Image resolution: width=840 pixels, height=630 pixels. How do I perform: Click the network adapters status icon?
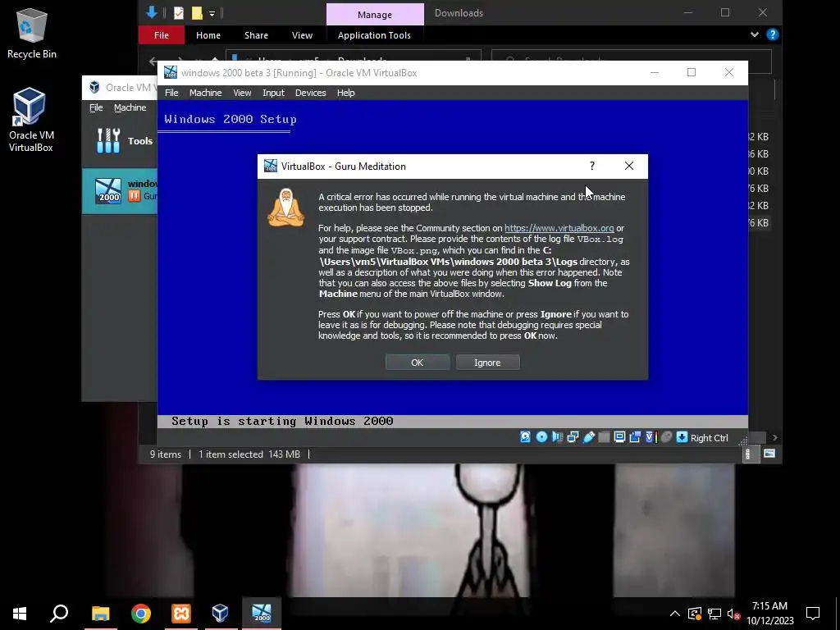point(573,437)
